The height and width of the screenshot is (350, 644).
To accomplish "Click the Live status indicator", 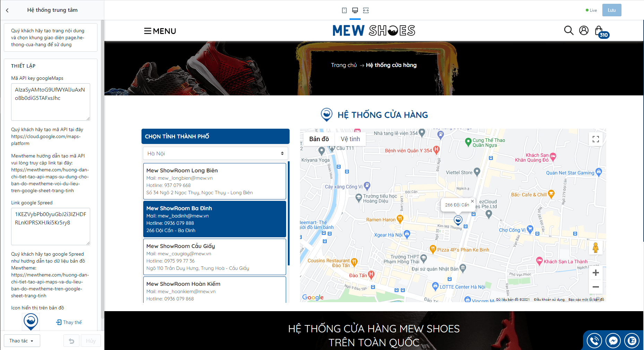I will 591,10.
